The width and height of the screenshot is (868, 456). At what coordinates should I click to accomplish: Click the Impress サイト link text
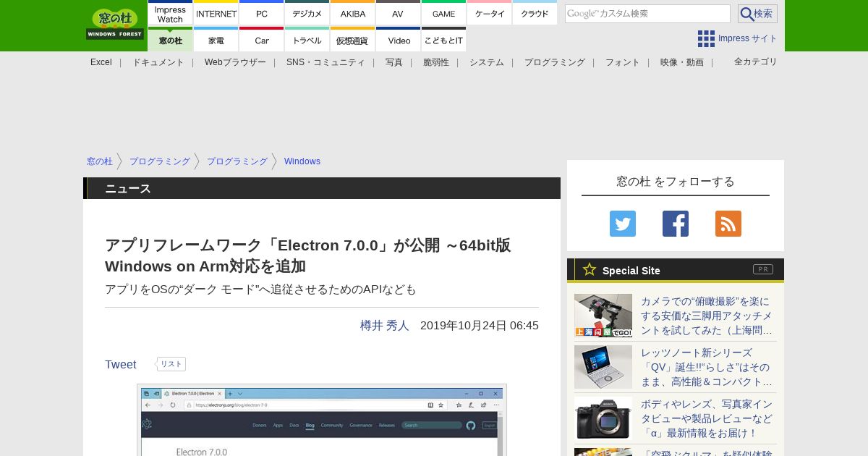pos(748,38)
